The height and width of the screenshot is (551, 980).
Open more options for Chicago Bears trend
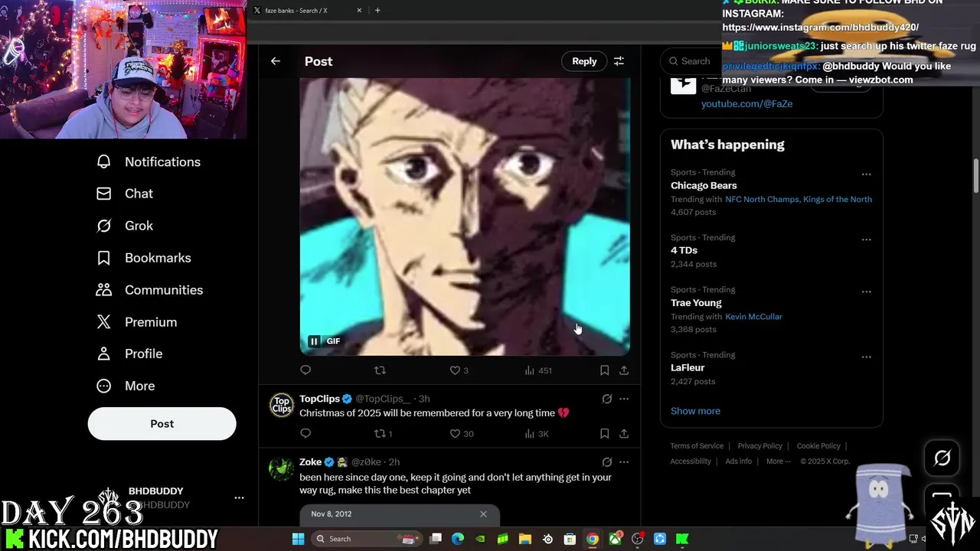coord(866,174)
